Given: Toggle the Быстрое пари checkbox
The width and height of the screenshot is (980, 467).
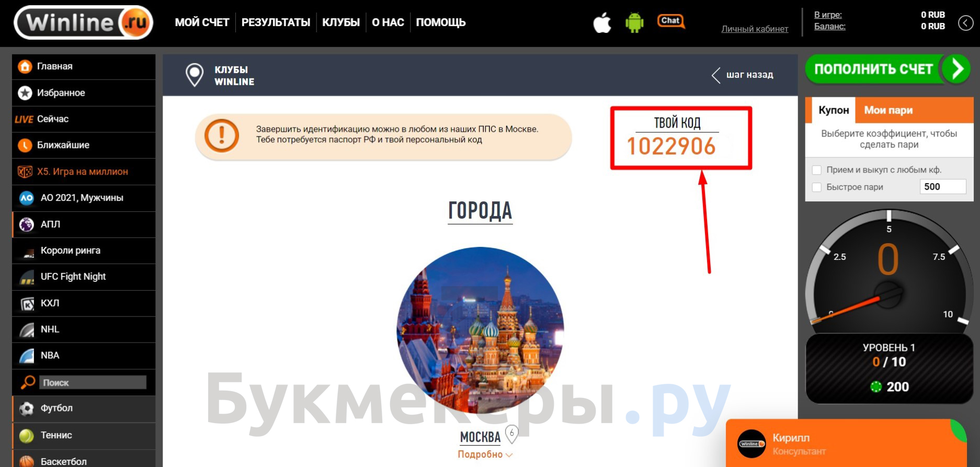Looking at the screenshot, I should point(816,187).
